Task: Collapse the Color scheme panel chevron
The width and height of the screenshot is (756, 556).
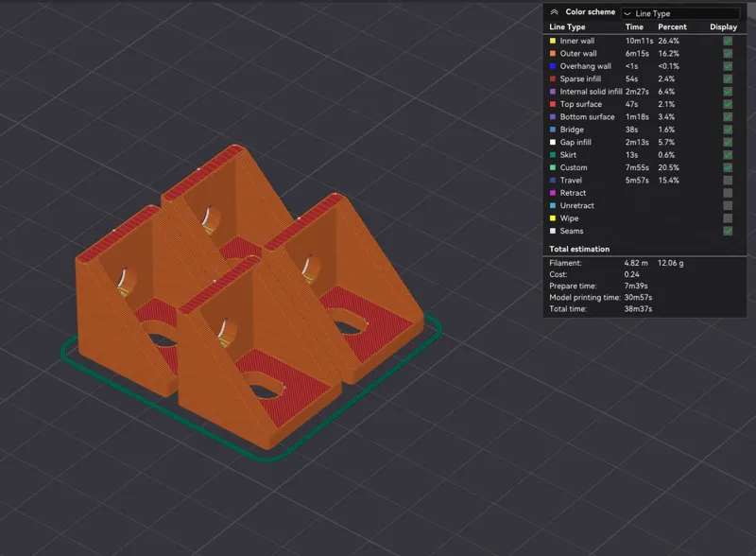Action: tap(554, 12)
